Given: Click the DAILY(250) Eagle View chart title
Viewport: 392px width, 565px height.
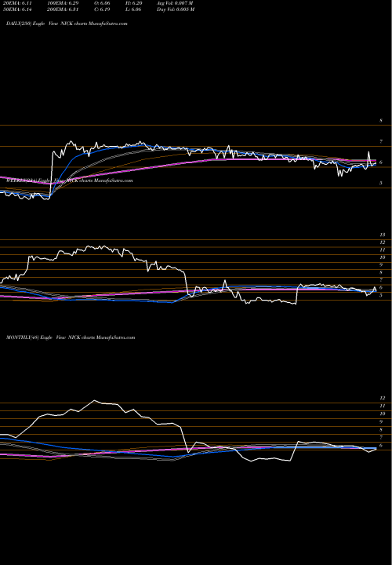Looking at the screenshot, I should pyautogui.click(x=67, y=24).
